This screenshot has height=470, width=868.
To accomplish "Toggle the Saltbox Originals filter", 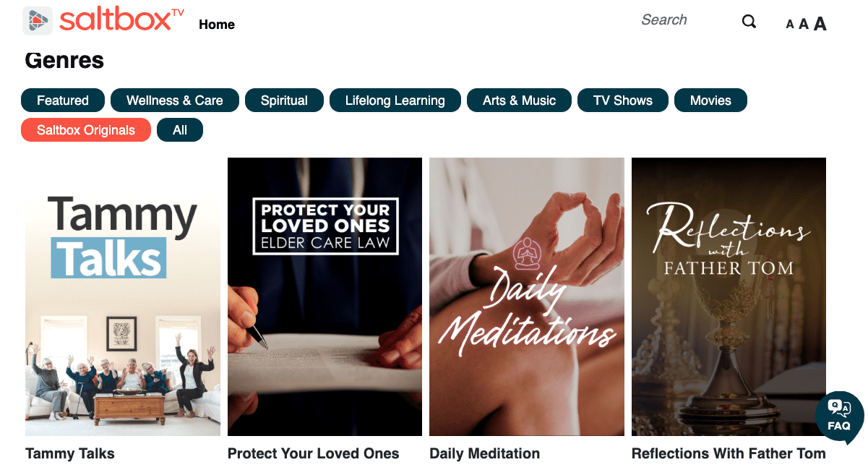I will pos(86,130).
